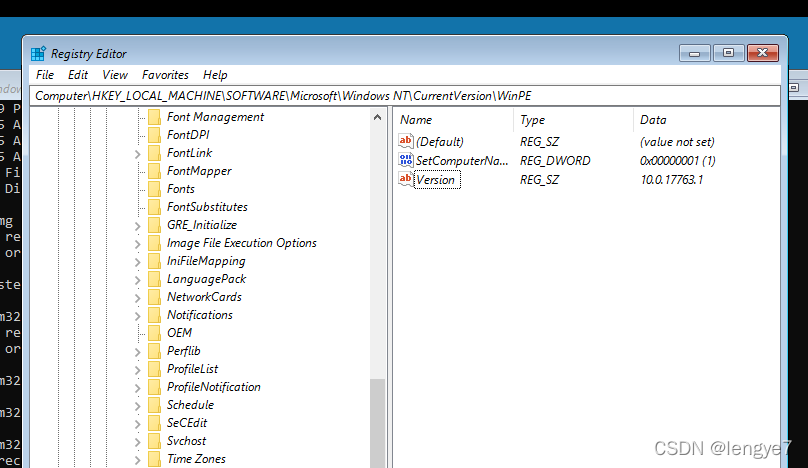This screenshot has height=468, width=808.
Task: Expand the LanguagePack key
Action: coord(138,280)
